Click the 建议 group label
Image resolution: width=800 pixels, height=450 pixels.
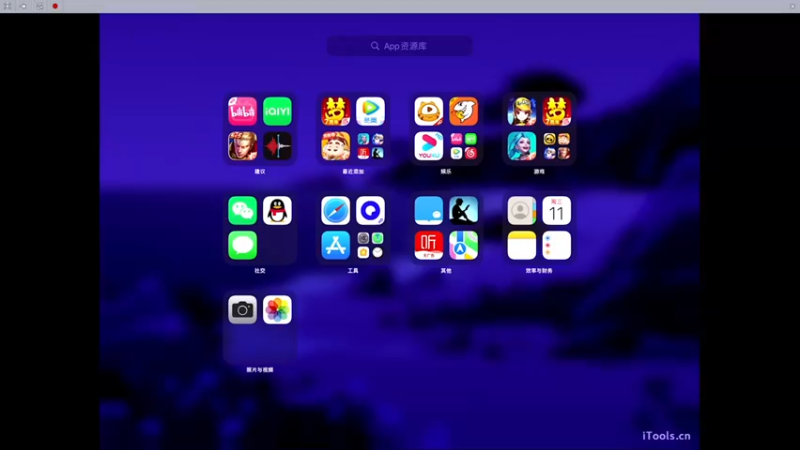coord(260,171)
